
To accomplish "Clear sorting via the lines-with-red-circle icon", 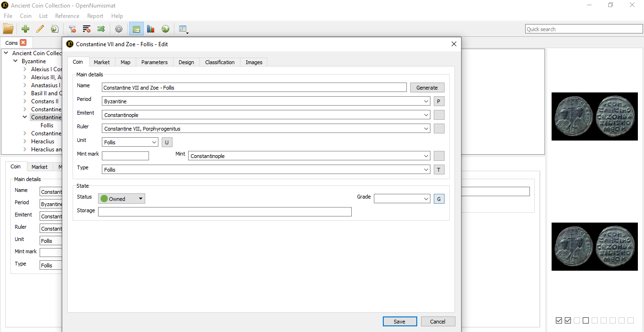I will click(87, 29).
